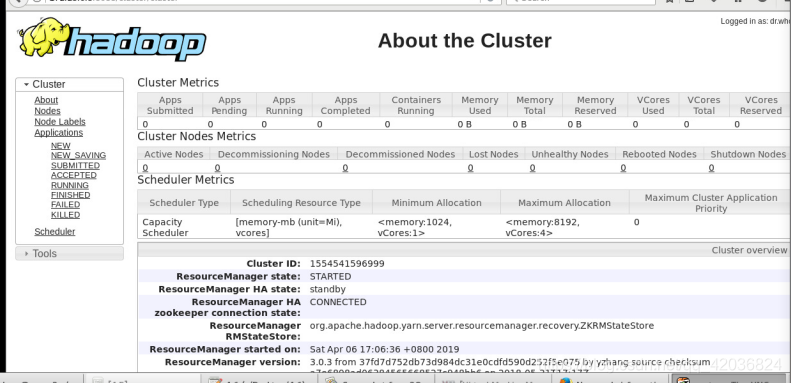Expand the Tools sidebar section

click(x=70, y=253)
